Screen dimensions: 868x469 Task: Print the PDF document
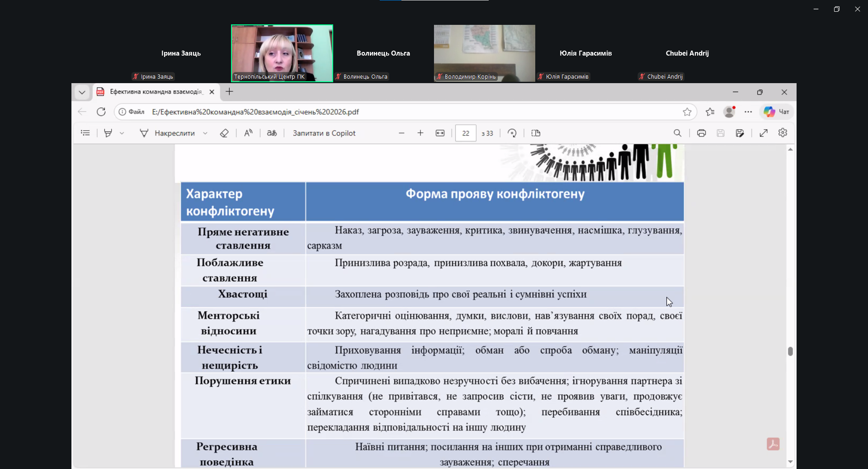tap(701, 133)
